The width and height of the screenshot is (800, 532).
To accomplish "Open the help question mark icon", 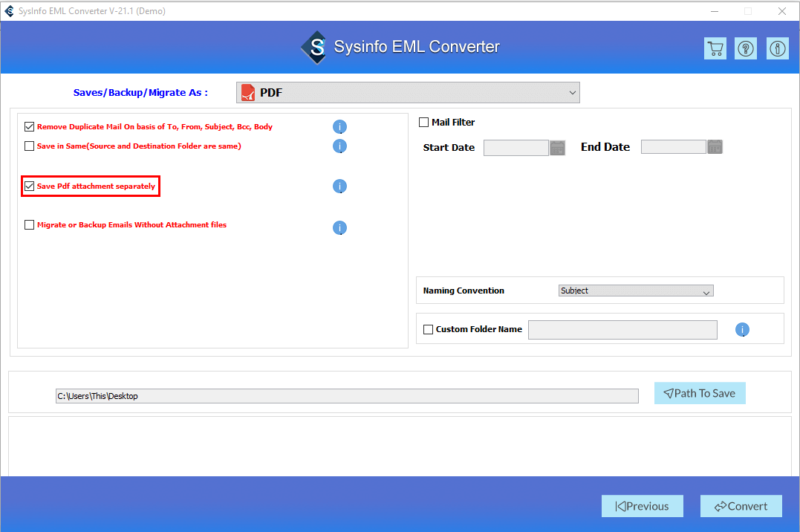I will click(746, 48).
